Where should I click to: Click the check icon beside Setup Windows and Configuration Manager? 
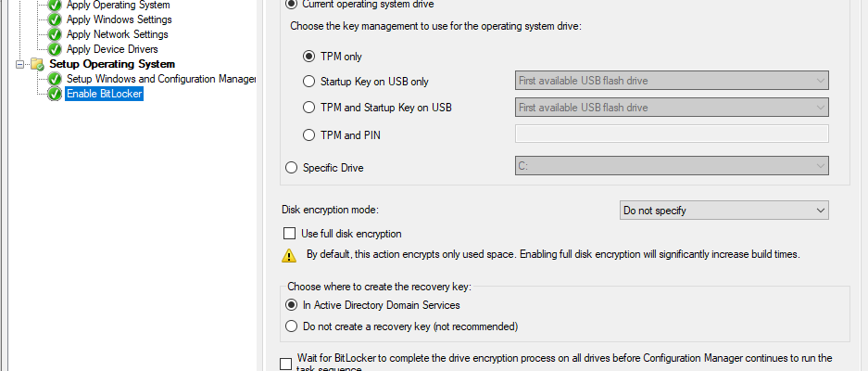pos(55,80)
